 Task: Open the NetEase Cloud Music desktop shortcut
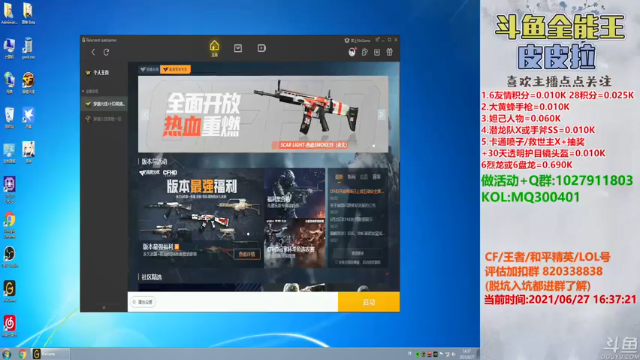tap(9, 326)
